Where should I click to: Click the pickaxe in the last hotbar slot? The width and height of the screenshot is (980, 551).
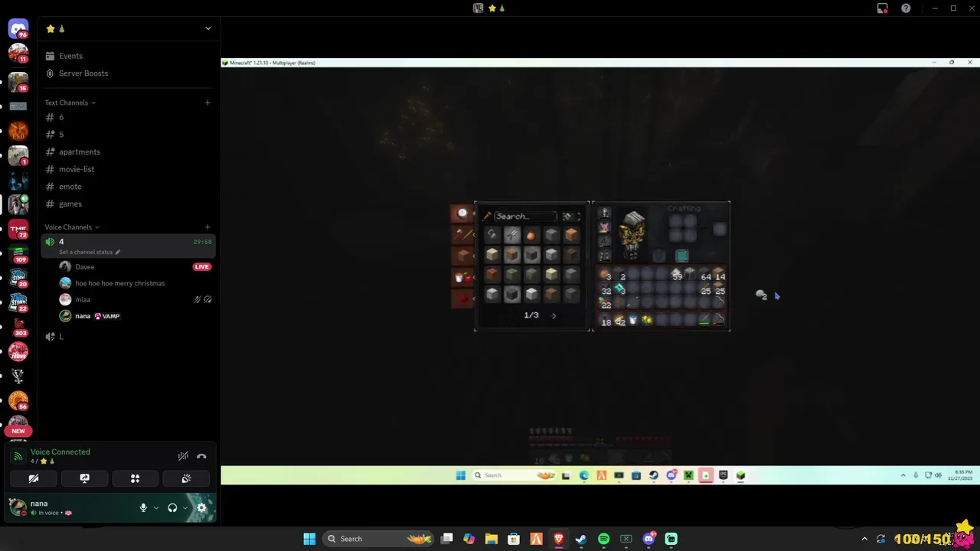pos(719,320)
